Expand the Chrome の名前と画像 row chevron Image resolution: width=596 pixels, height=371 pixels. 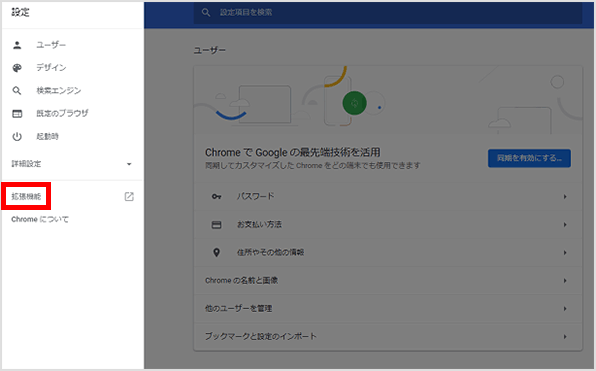click(x=565, y=281)
